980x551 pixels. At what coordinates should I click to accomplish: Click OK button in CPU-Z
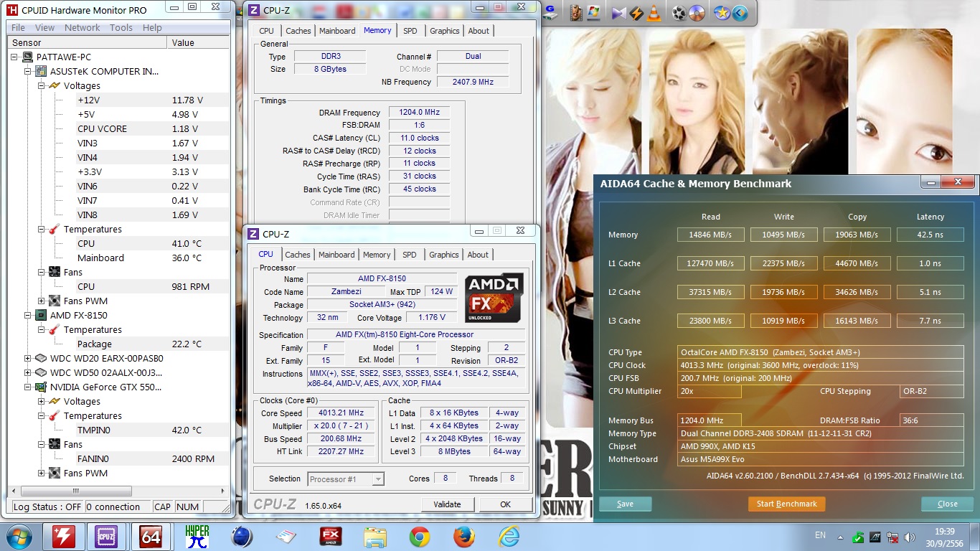pyautogui.click(x=505, y=504)
